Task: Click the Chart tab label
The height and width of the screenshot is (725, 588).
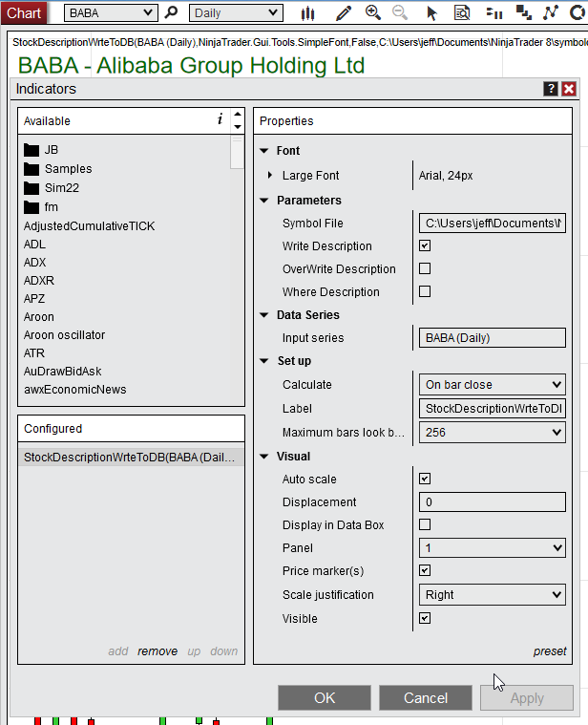Action: [24, 13]
